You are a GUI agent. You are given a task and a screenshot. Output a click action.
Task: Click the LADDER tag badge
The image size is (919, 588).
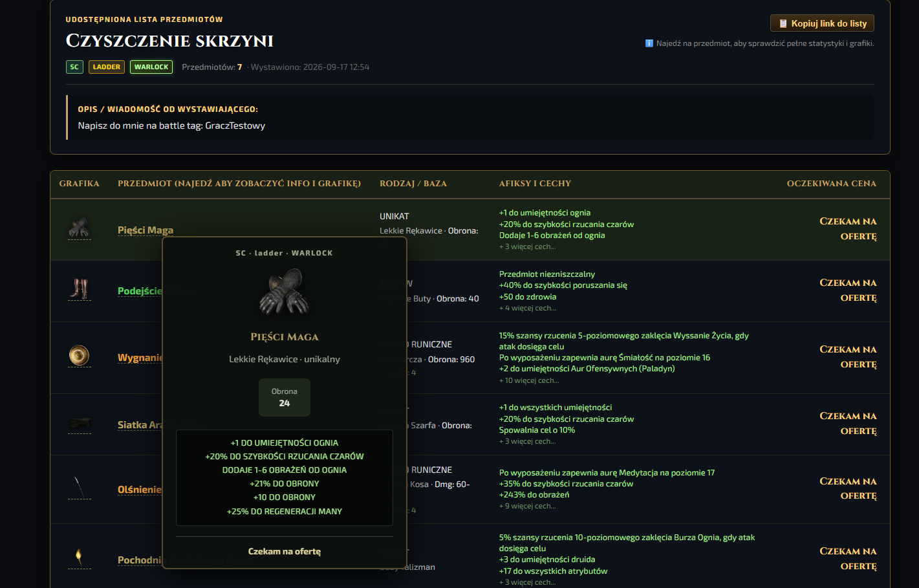coord(107,67)
